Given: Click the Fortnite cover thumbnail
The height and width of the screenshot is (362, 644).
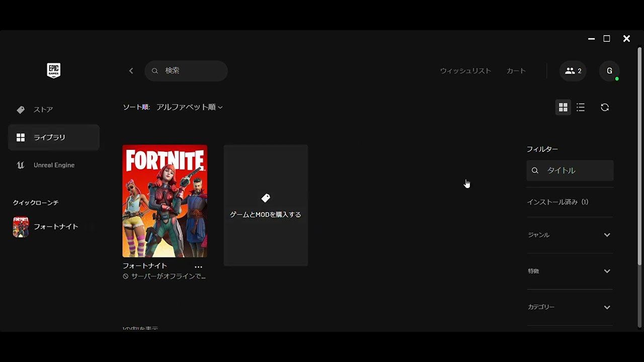Looking at the screenshot, I should 165,201.
